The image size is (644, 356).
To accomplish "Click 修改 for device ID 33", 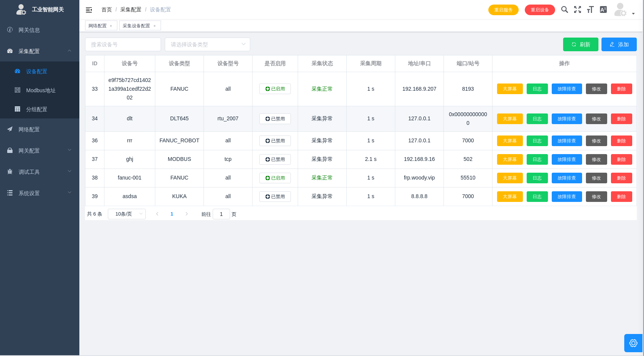I will click(x=597, y=89).
